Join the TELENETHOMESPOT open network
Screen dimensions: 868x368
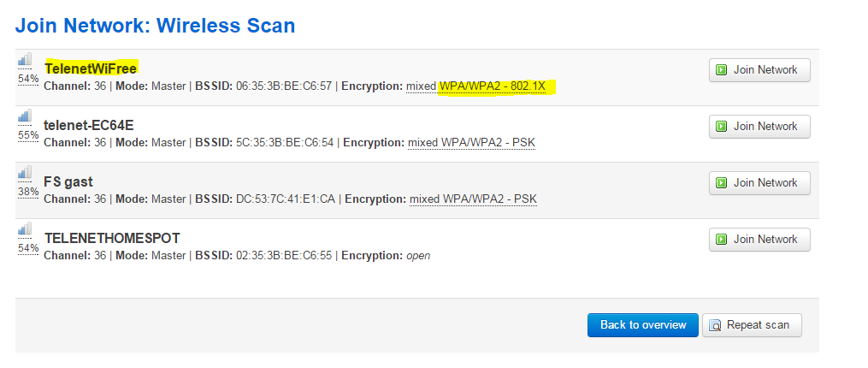point(759,240)
